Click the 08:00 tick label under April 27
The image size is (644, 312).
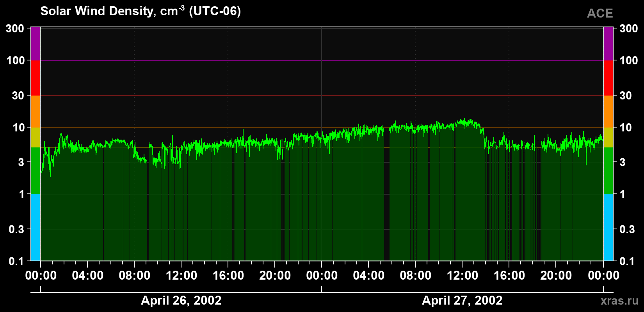click(416, 276)
